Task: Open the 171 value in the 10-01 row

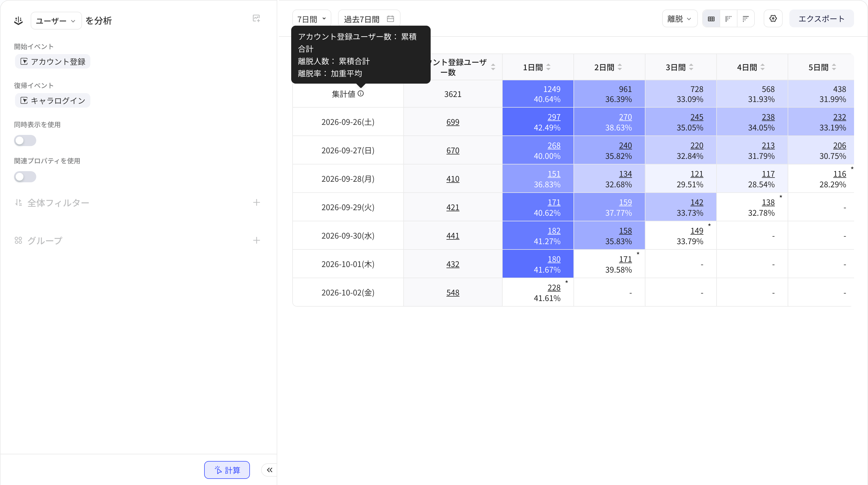Action: point(625,259)
